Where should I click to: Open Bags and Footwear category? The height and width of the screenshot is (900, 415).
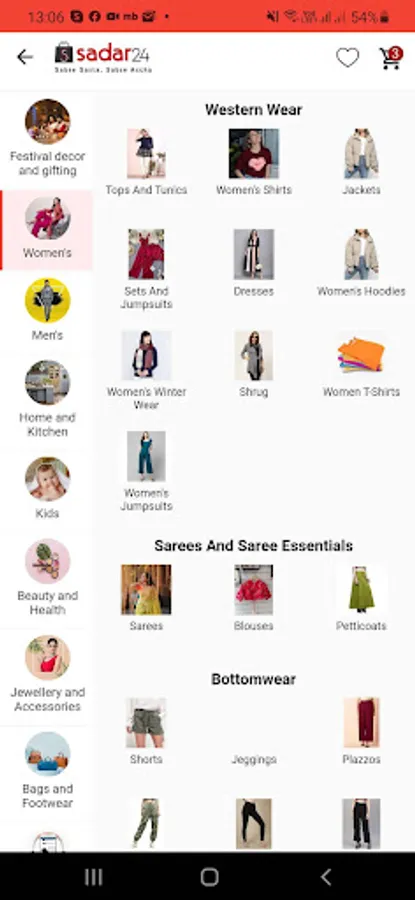click(x=47, y=770)
